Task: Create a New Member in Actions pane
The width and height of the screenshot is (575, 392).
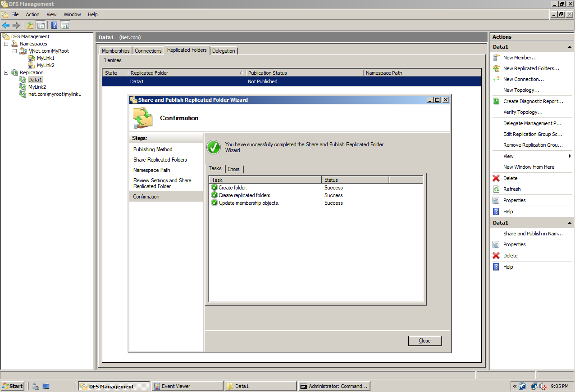Action: [520, 58]
